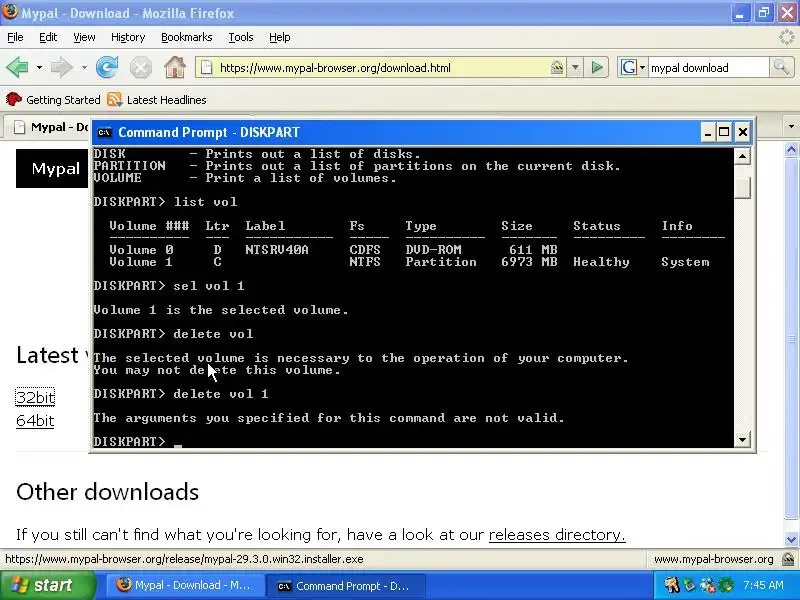Click the 64bit download link
The height and width of the screenshot is (600, 800).
35,421
